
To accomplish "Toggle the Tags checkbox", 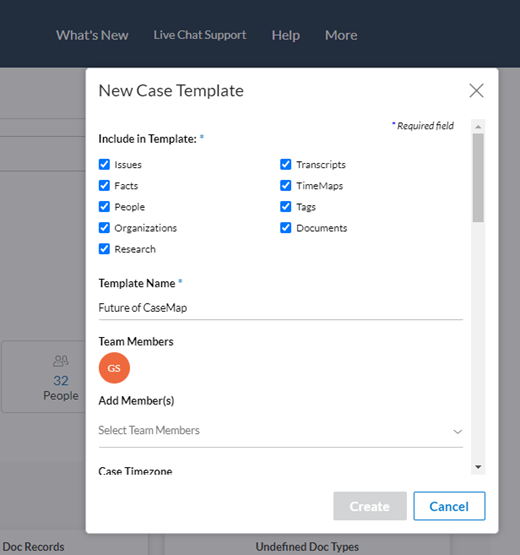I will coord(286,207).
